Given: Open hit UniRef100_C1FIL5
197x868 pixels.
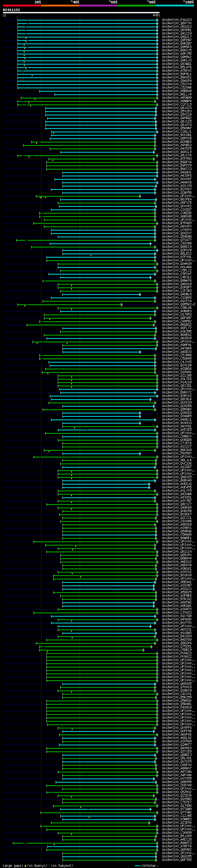Looking at the screenshot, I should (x=176, y=104).
